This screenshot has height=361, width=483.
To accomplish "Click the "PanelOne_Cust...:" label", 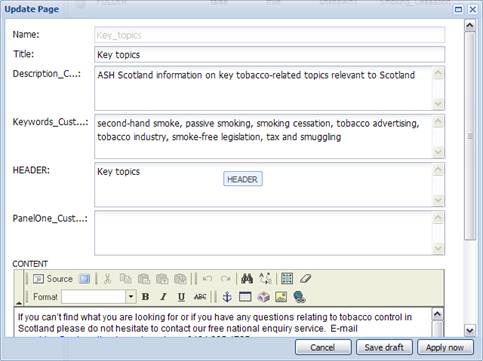I will (50, 218).
